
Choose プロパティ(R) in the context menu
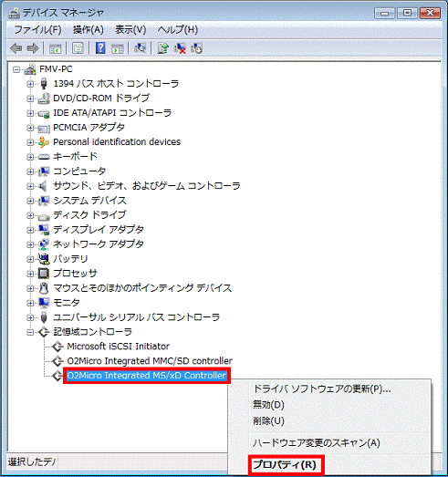pyautogui.click(x=285, y=465)
